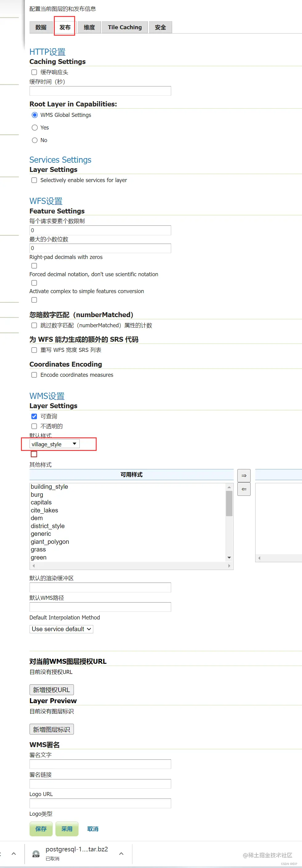Click styles list horizontal scroll-left arrow
Image resolution: width=302 pixels, height=868 pixels.
(x=34, y=566)
